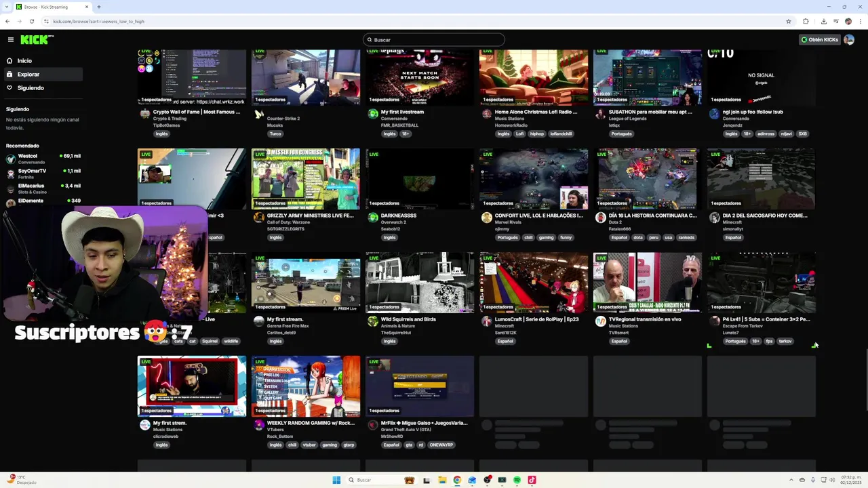Click Seabob12 channel avatar

(372, 218)
